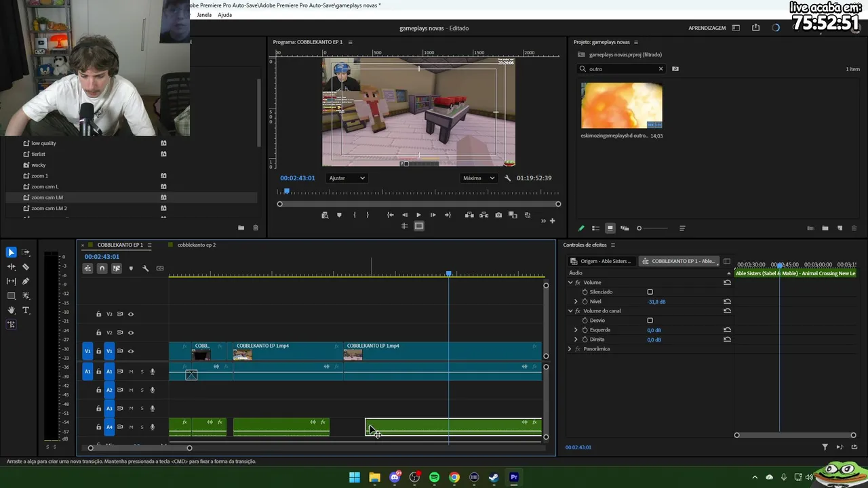Open timeline display settings wrench
Image resolution: width=868 pixels, height=488 pixels.
pos(145,268)
